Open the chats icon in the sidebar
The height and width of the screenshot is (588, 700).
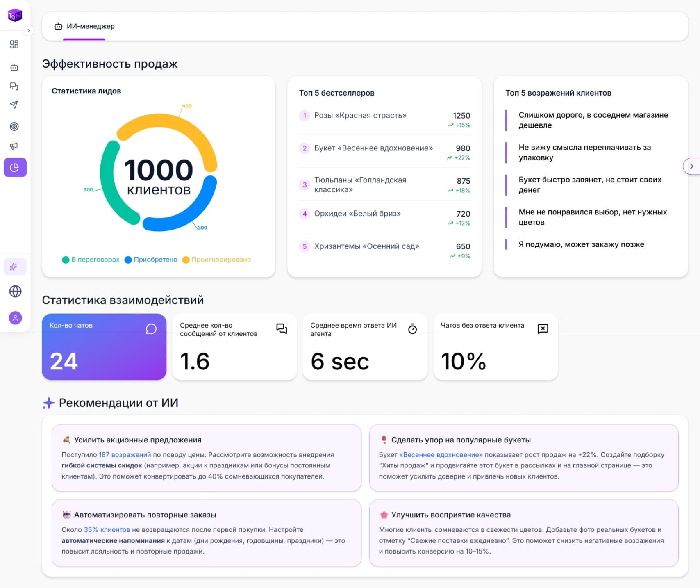pos(15,87)
